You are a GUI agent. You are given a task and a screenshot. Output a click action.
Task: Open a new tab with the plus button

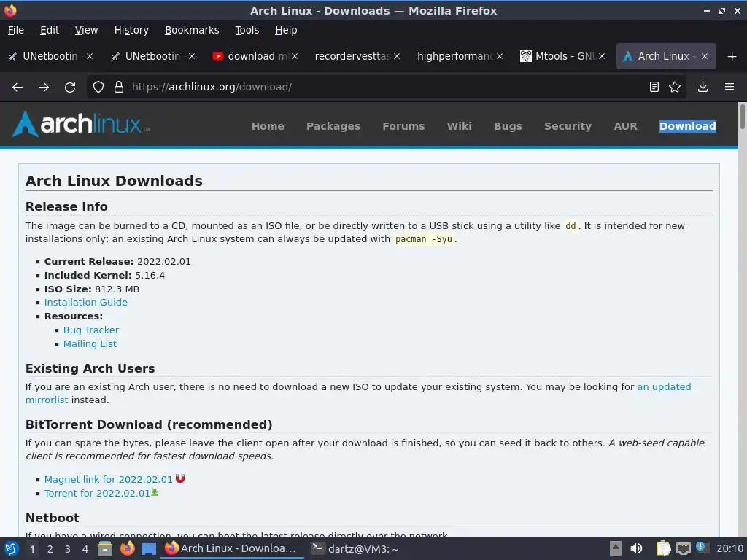pyautogui.click(x=732, y=57)
